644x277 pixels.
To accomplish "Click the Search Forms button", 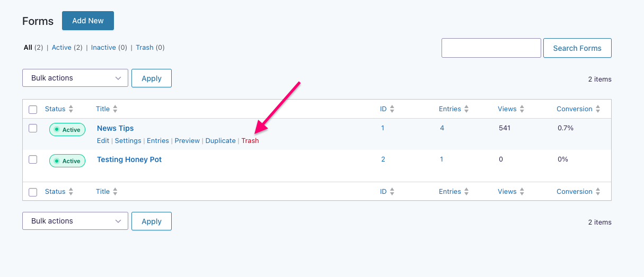I will 577,48.
